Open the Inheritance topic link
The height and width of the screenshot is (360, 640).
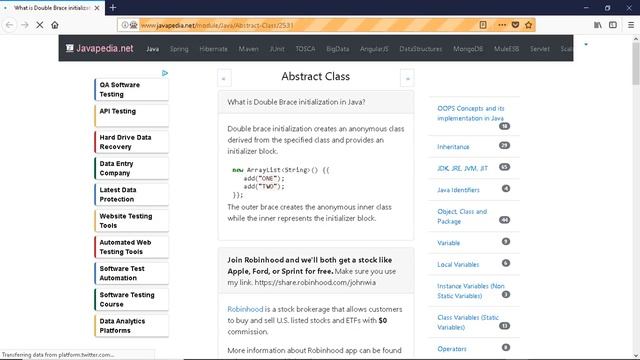pyautogui.click(x=453, y=147)
